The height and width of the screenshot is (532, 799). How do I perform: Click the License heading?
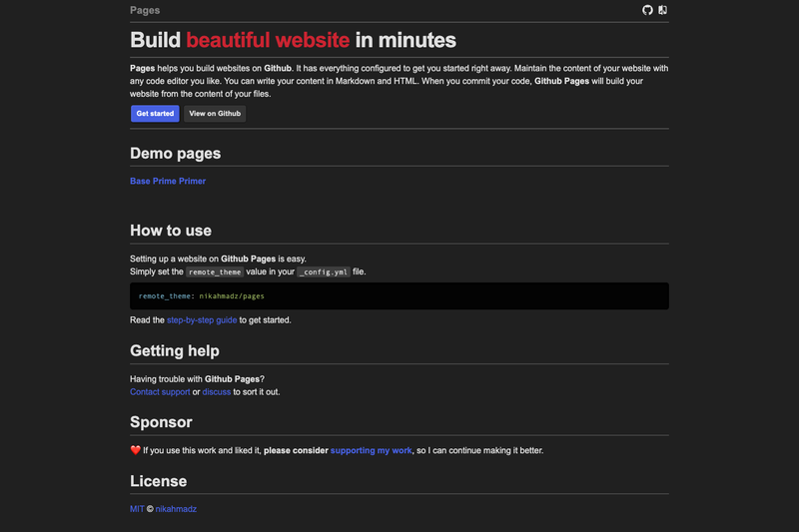(x=159, y=481)
